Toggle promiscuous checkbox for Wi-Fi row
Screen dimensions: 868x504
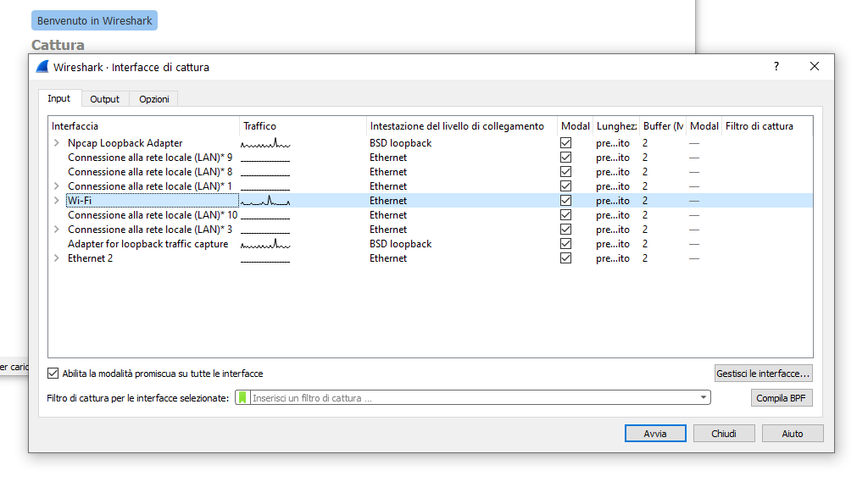point(565,200)
